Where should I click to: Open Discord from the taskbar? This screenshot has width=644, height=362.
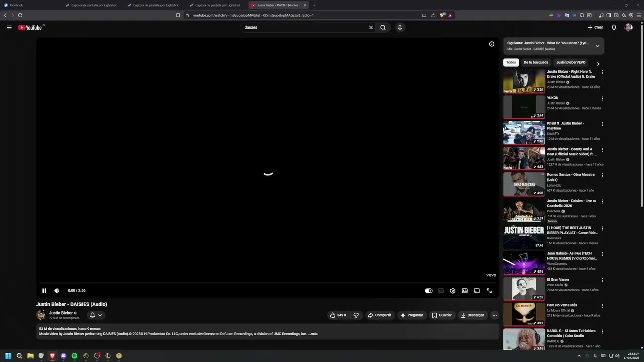pos(63,356)
